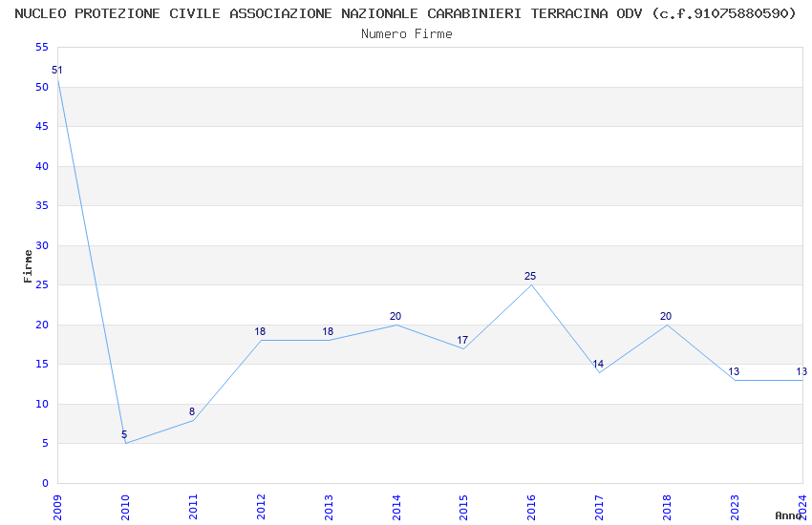
Task: Click the 2012 year axis label
Action: (x=261, y=508)
